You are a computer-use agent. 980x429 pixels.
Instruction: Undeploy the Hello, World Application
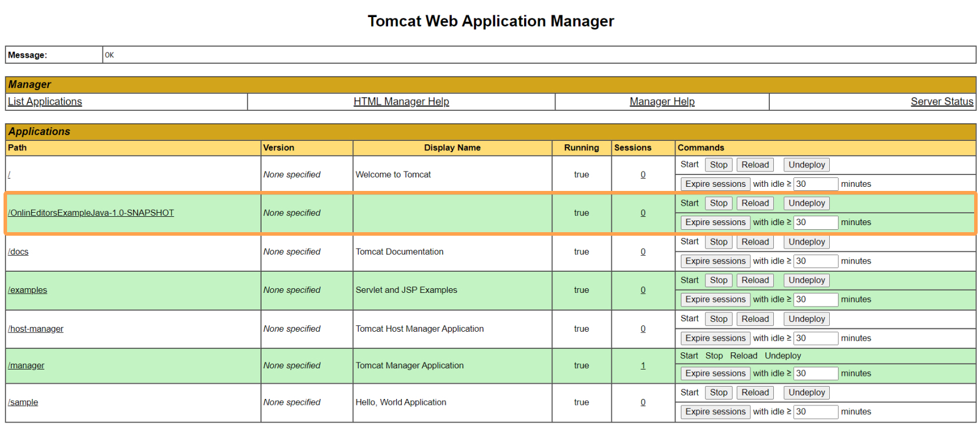(807, 393)
